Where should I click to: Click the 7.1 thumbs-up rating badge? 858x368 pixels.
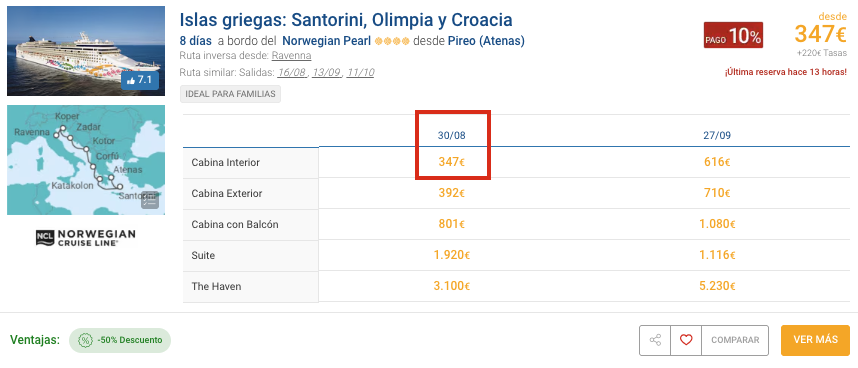point(140,80)
